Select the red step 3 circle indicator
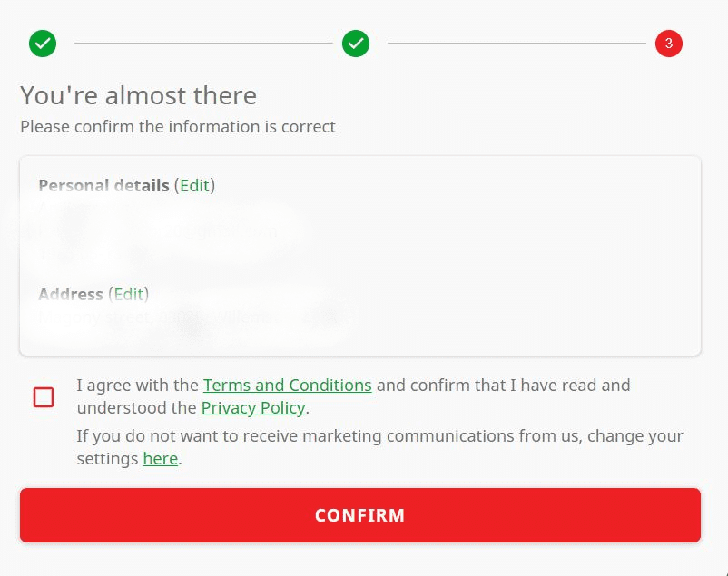This screenshot has height=576, width=728. click(x=669, y=44)
